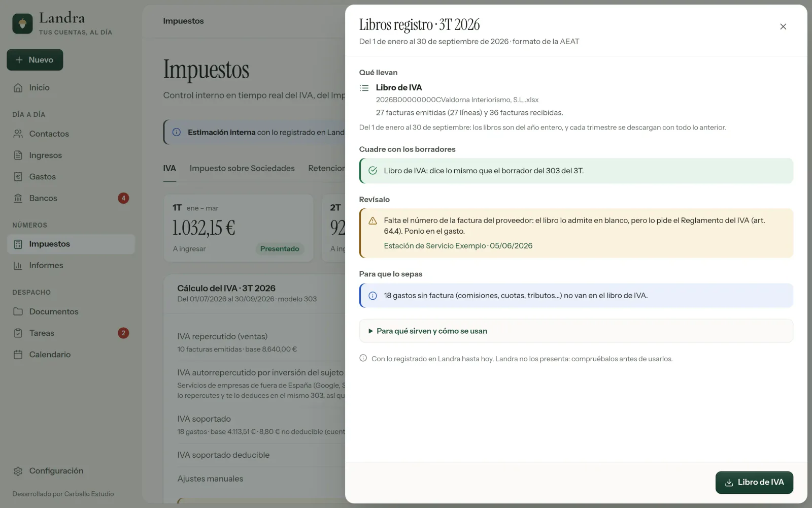The width and height of the screenshot is (812, 508).
Task: Click the Landra acorn logo icon
Action: pyautogui.click(x=22, y=24)
